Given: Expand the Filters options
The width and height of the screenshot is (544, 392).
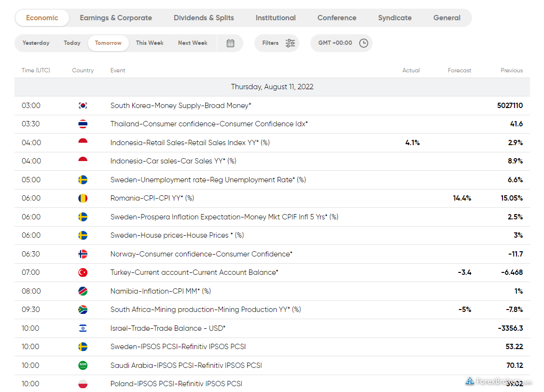Looking at the screenshot, I should [271, 43].
